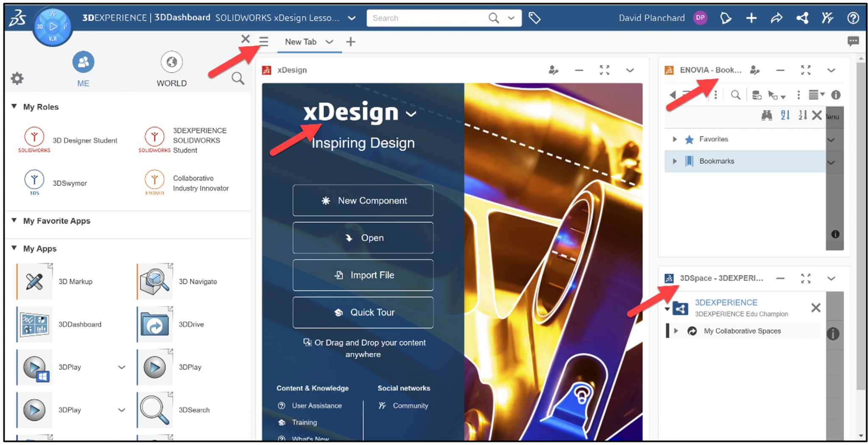This screenshot has height=445, width=868.
Task: Launch the 3D Navigate app
Action: [155, 281]
